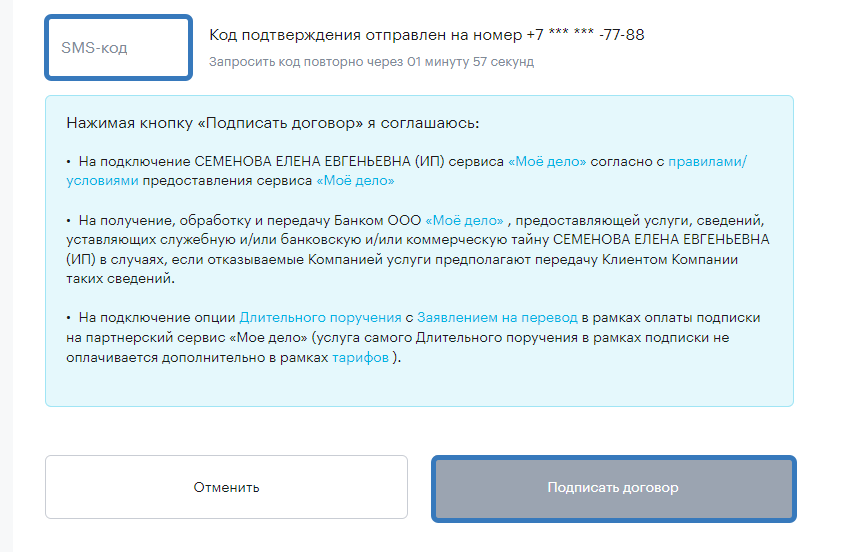Open «Моё дело» link after 'предоставления сервиса'
The height and width of the screenshot is (552, 848).
355,181
